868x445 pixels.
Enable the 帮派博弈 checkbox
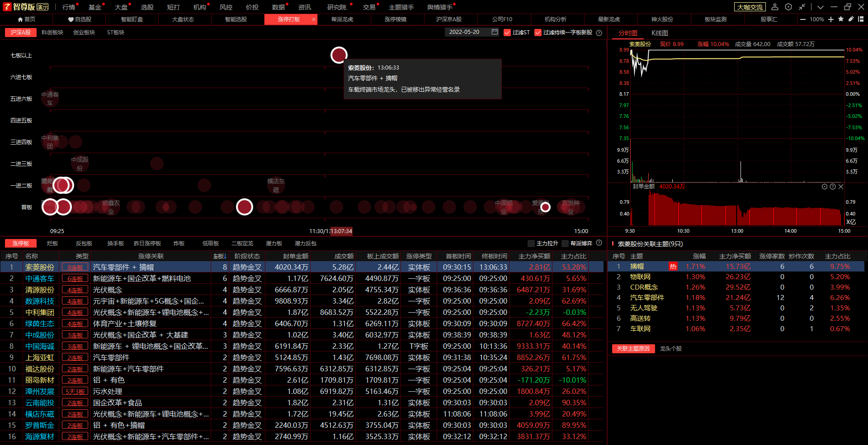pos(565,244)
